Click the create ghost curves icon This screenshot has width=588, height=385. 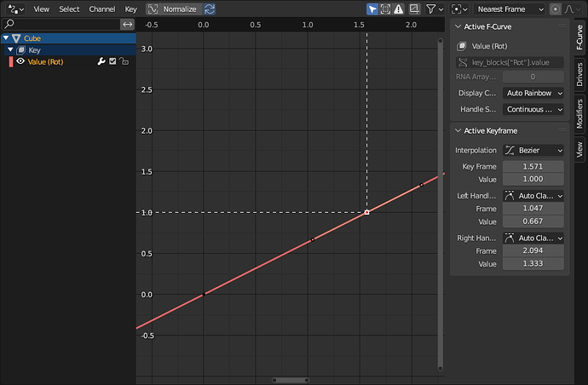click(x=414, y=9)
